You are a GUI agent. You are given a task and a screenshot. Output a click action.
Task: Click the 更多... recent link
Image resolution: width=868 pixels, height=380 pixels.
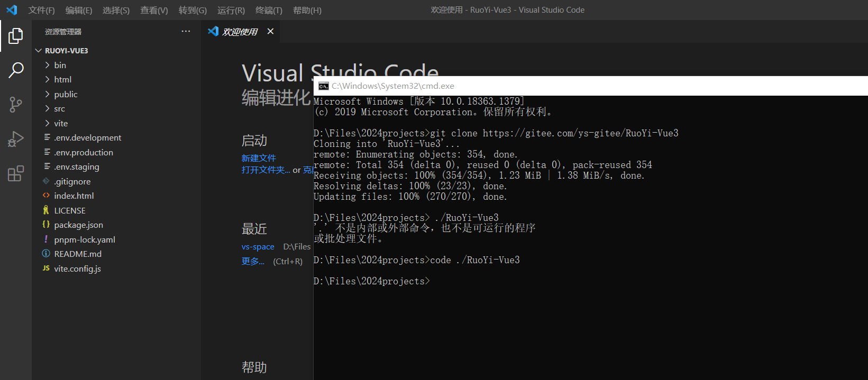(253, 261)
